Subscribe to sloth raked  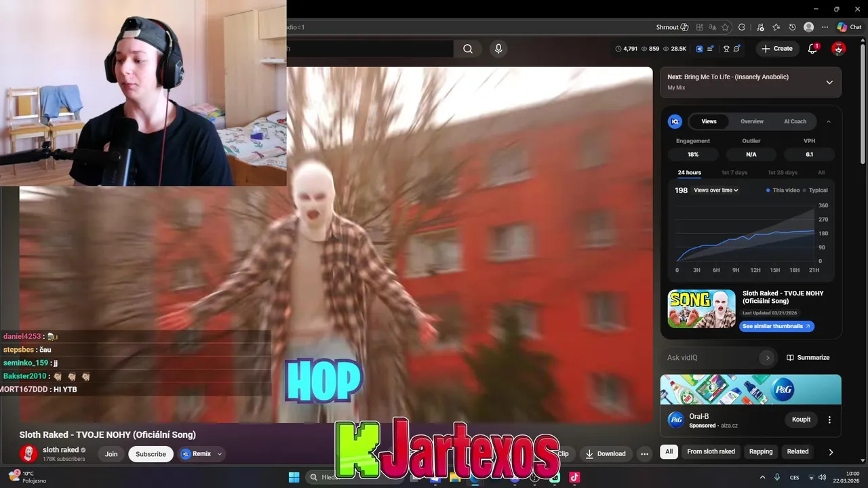(x=151, y=454)
